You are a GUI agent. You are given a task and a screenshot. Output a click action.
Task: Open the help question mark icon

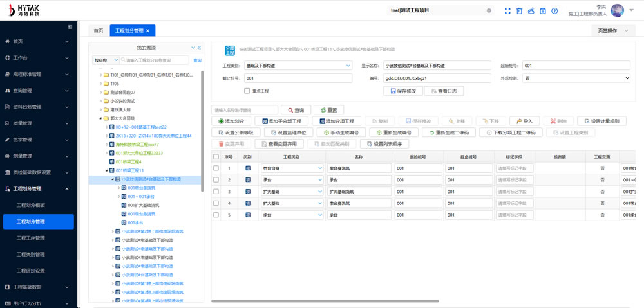554,11
